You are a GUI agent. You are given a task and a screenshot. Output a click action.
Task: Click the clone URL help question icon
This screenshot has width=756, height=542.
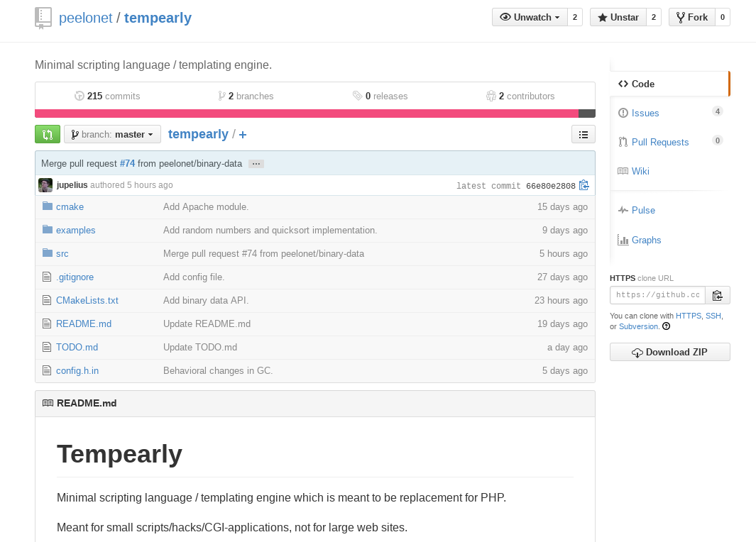click(667, 326)
